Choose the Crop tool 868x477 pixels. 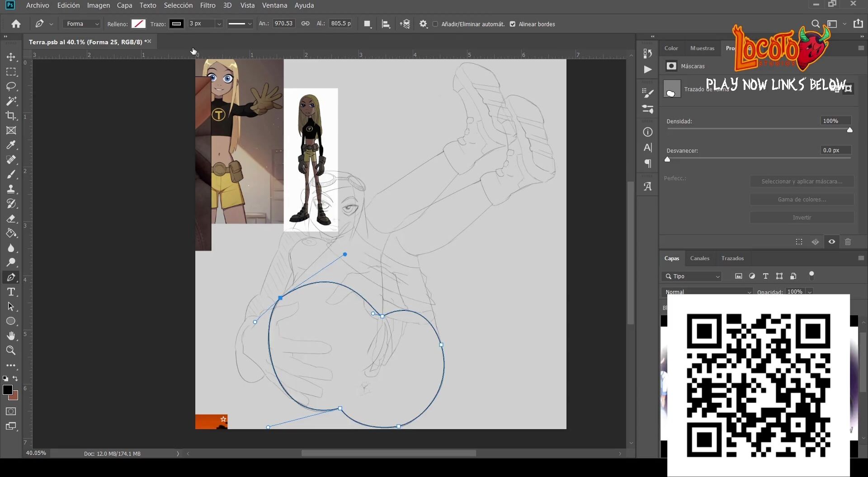[x=11, y=116]
